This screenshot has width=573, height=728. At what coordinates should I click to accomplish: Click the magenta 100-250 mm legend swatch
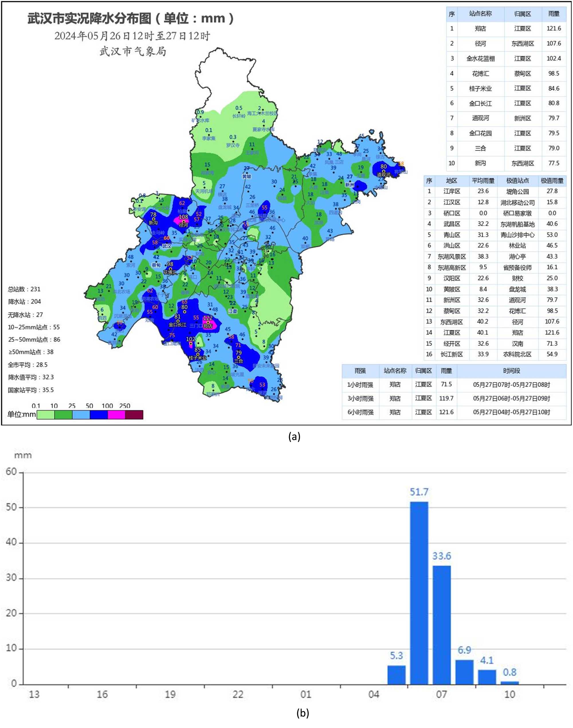[x=116, y=415]
